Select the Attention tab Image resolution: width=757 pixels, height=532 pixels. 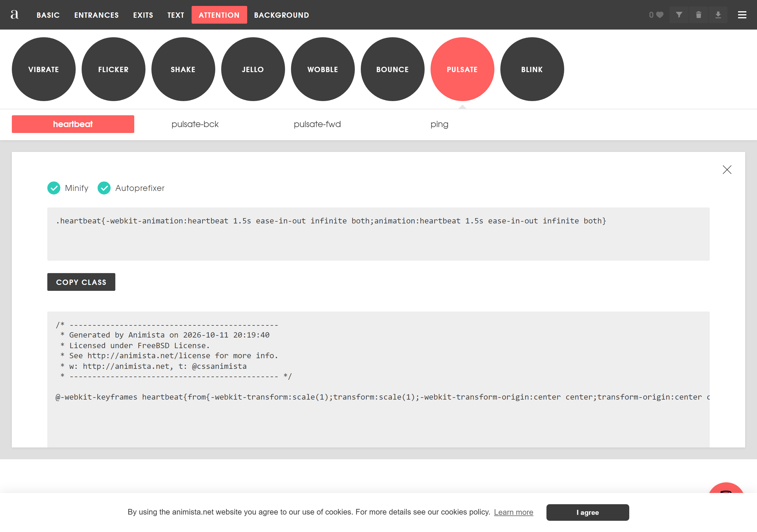219,15
